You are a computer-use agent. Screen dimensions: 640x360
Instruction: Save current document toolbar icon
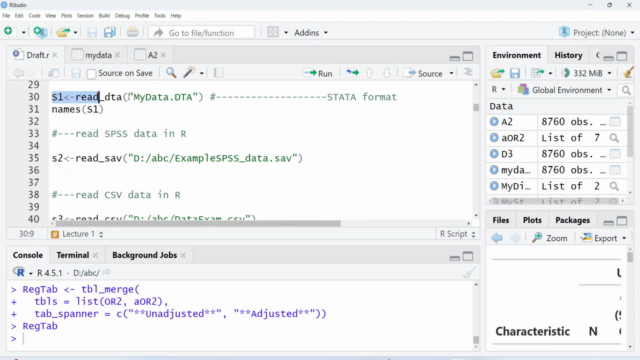[92, 32]
